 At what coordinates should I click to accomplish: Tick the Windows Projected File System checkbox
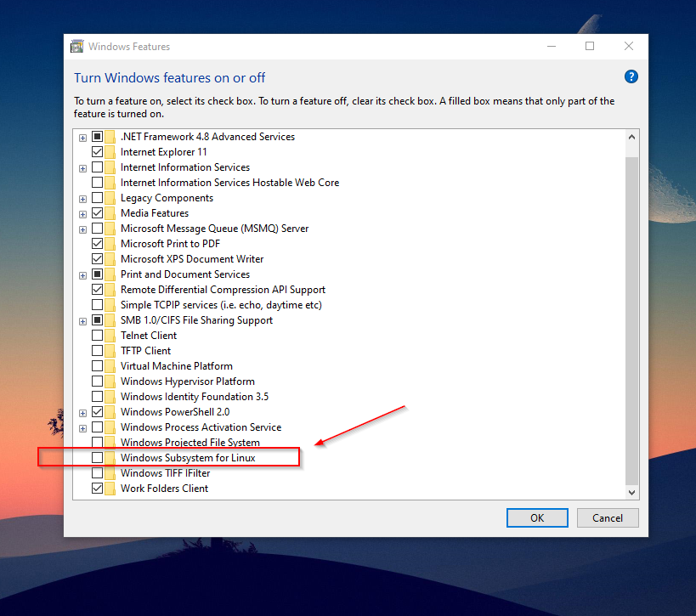click(97, 443)
